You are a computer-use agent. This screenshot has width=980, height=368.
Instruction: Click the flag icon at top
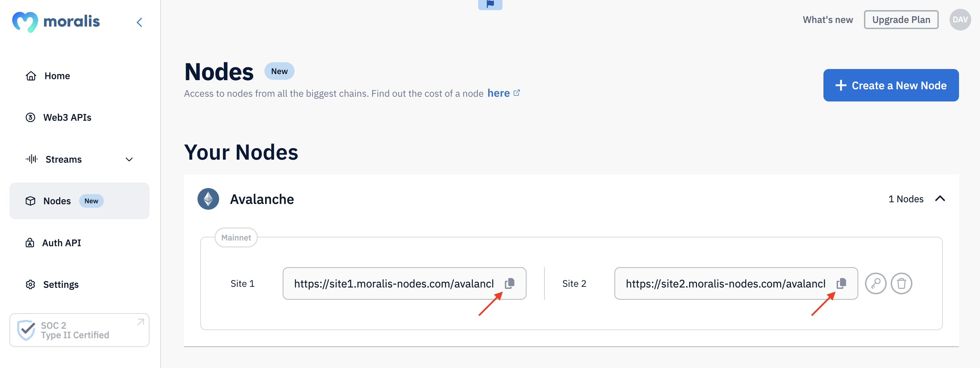[x=490, y=4]
